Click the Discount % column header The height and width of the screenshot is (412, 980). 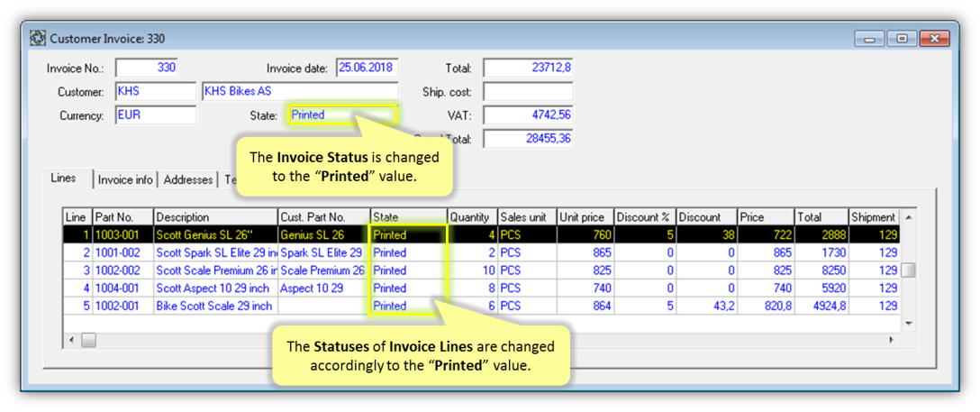pos(645,217)
